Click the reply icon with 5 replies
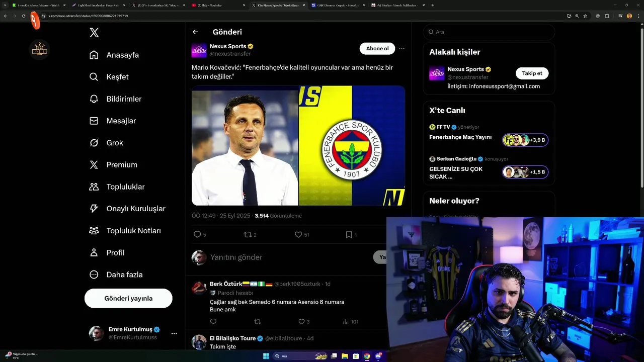644x362 pixels. pyautogui.click(x=197, y=234)
